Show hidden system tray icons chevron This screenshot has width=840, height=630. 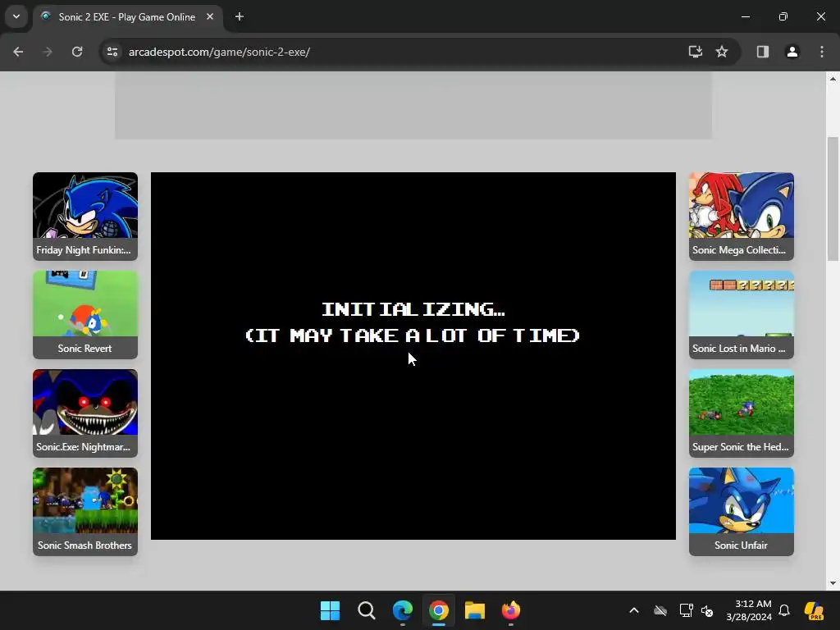point(634,610)
